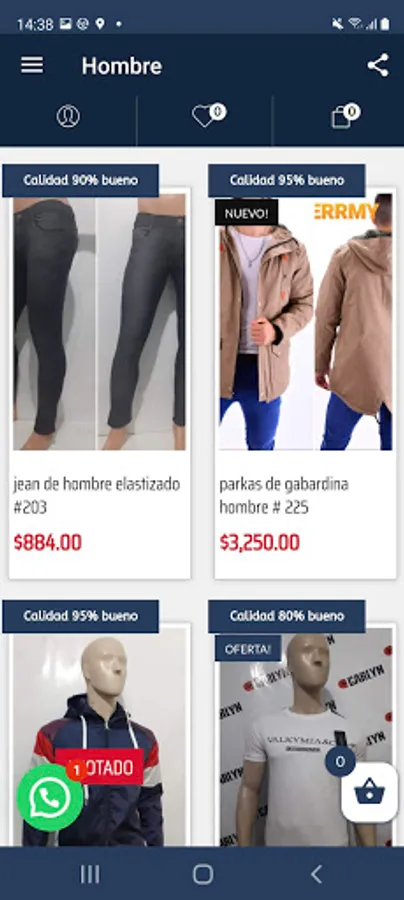The width and height of the screenshot is (404, 900).
Task: Open the jean de hombre elastizado photo
Action: (x=99, y=322)
